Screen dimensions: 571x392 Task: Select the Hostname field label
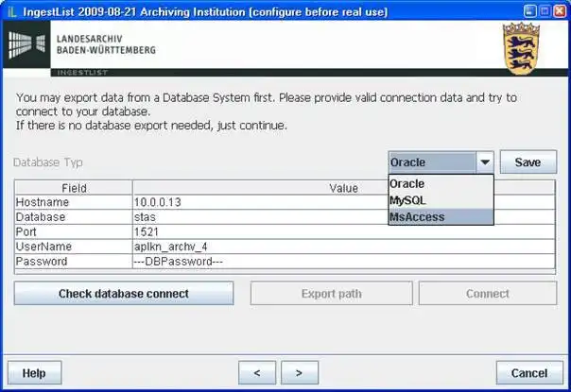point(74,202)
